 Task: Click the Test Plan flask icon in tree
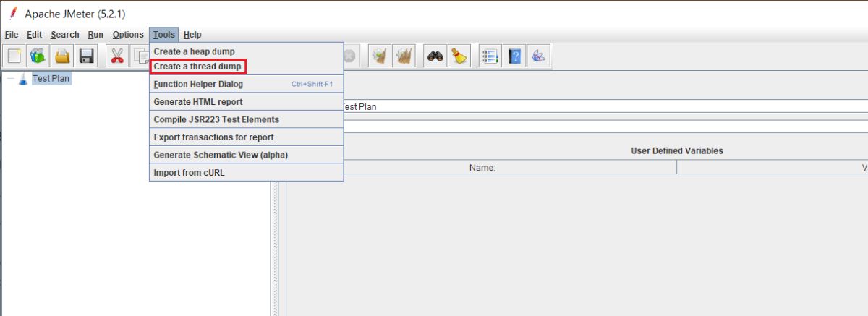tap(22, 78)
